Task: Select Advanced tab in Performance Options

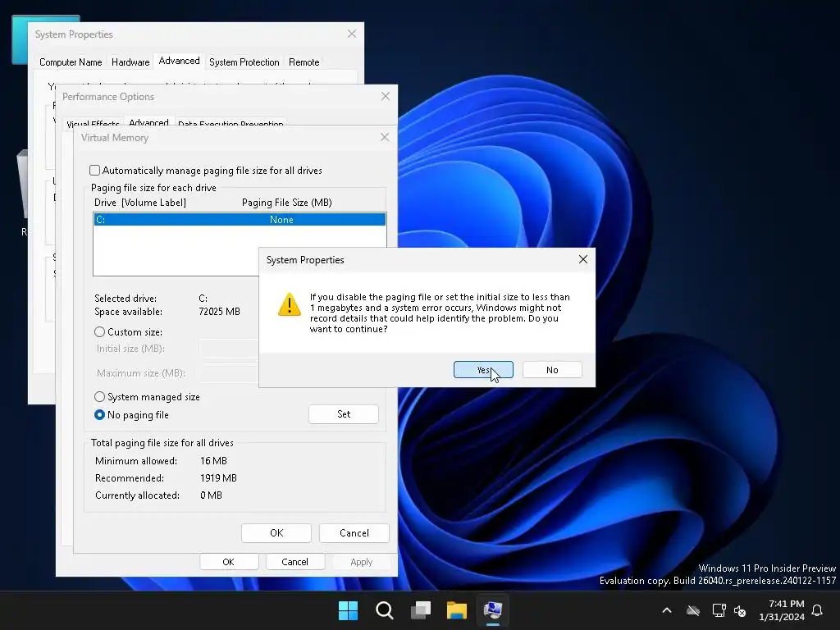Action: [149, 122]
